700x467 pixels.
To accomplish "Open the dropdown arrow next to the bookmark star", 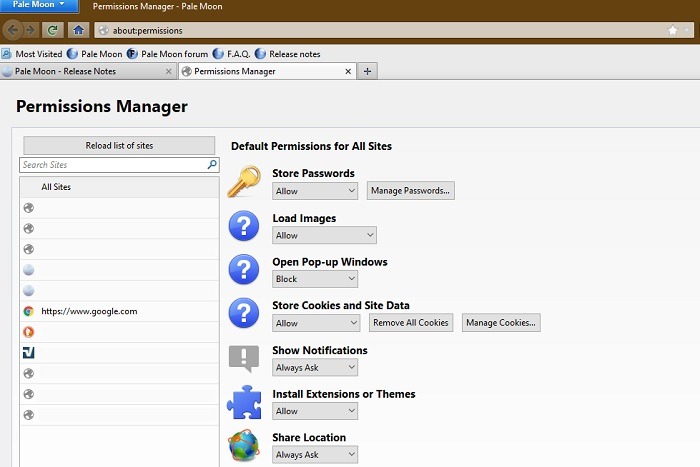I will [687, 30].
